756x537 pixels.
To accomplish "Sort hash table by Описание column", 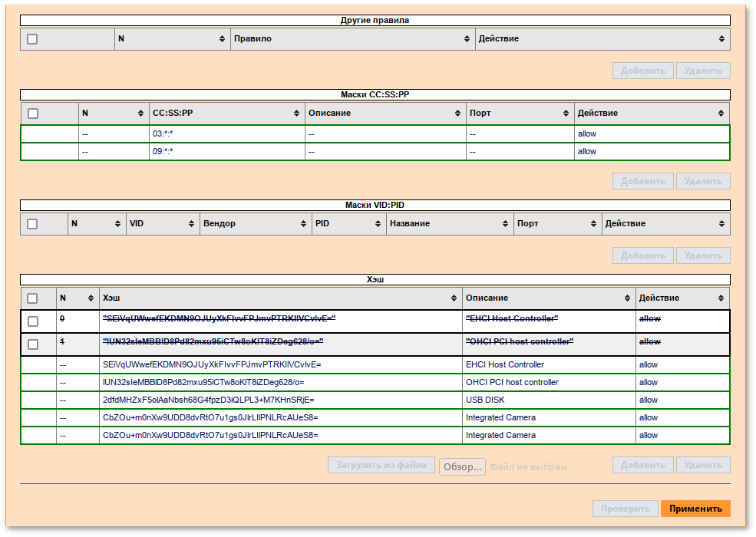I will point(627,298).
